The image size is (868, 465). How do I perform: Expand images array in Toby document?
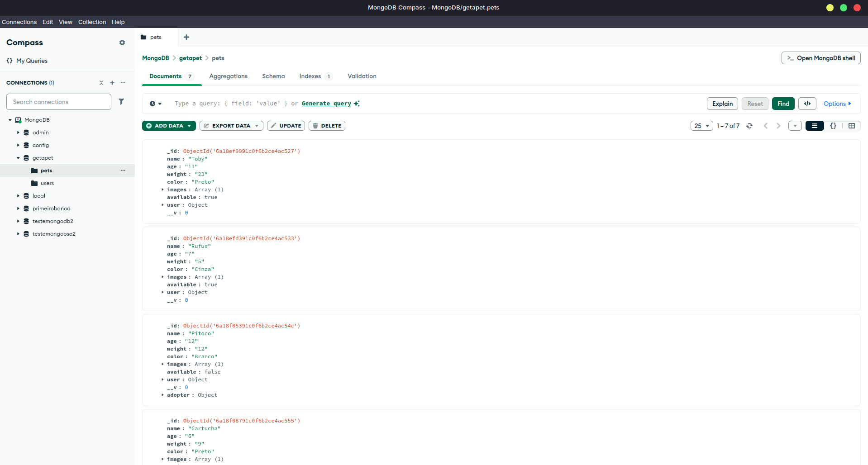pyautogui.click(x=162, y=190)
